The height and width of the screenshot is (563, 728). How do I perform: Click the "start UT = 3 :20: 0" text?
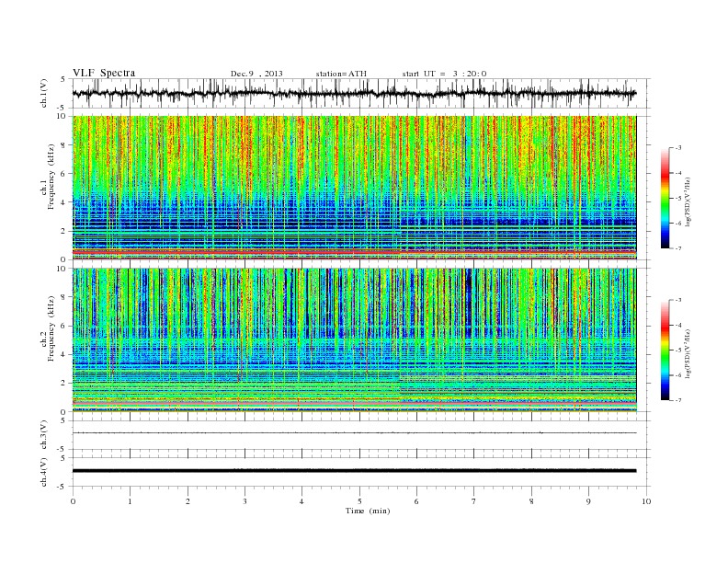coord(444,74)
